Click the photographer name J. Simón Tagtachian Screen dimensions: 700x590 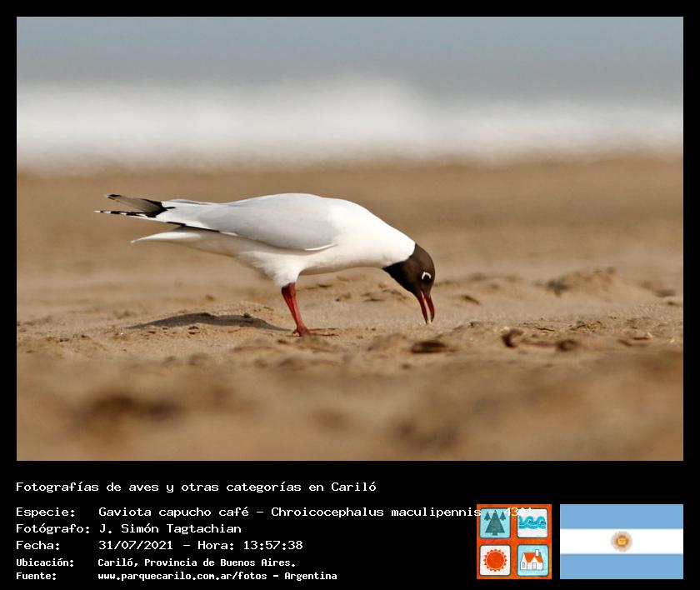click(170, 528)
